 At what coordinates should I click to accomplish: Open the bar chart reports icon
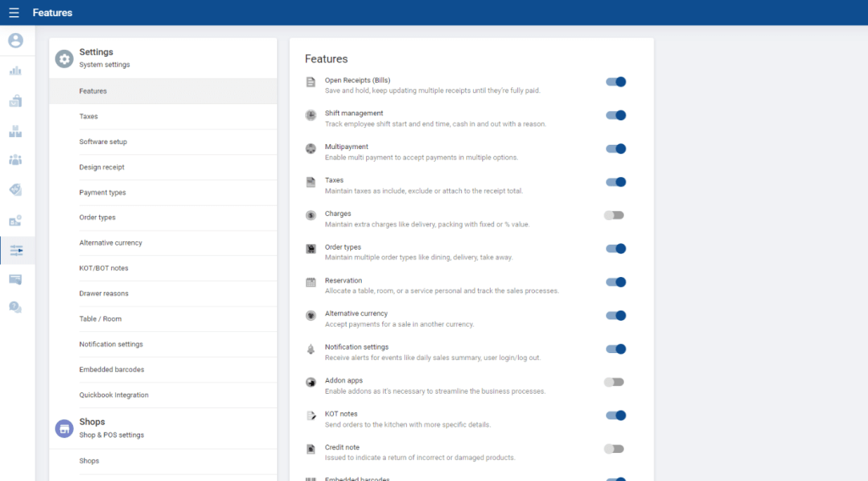pos(15,71)
